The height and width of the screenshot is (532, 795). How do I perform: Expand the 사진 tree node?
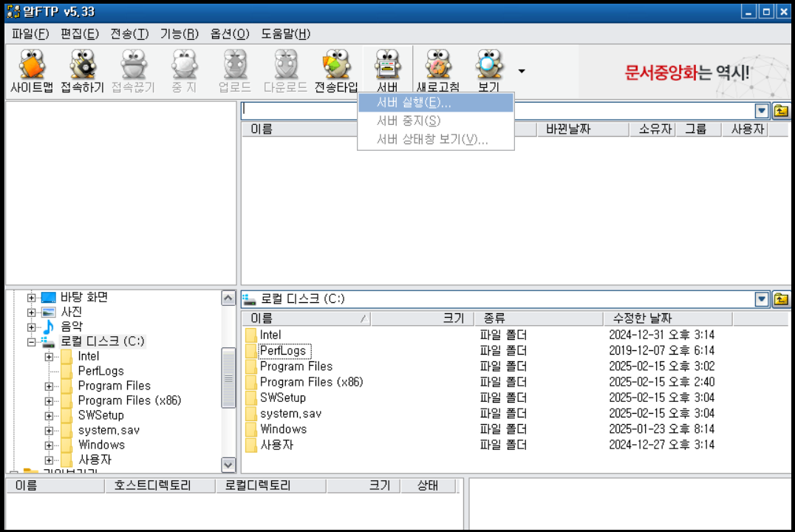(x=32, y=313)
